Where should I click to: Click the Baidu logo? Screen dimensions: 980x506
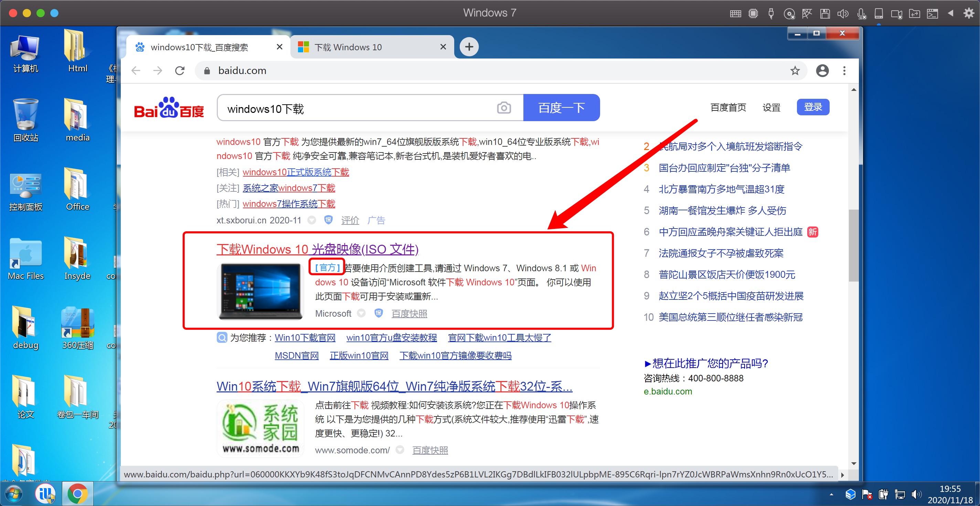coord(169,108)
